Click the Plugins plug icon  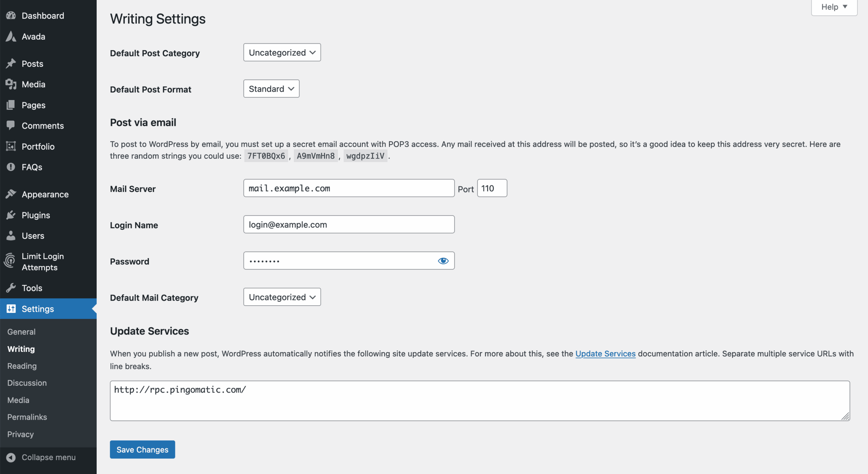click(x=11, y=215)
